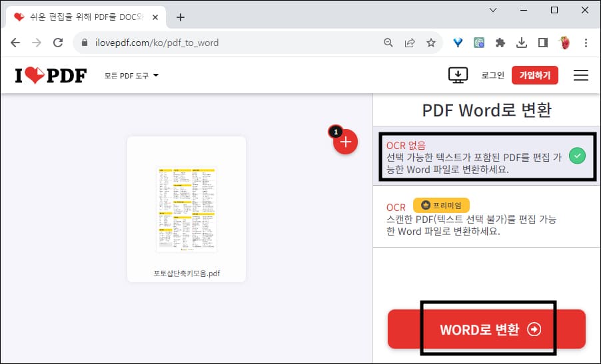Click the 프리미엄 badge

(441, 206)
